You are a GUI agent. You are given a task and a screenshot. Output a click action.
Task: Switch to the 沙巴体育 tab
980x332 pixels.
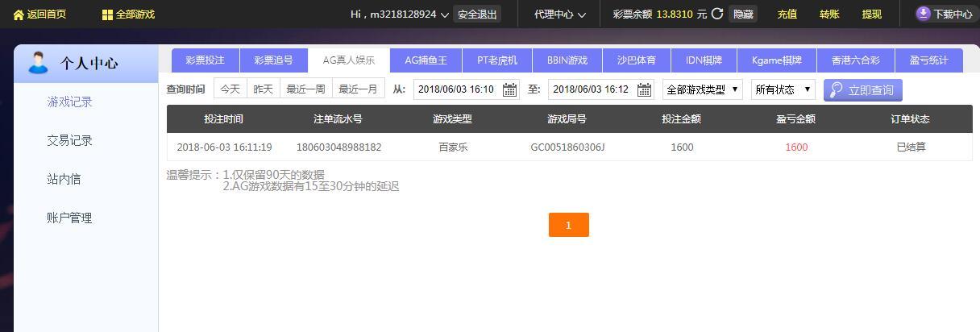click(637, 60)
